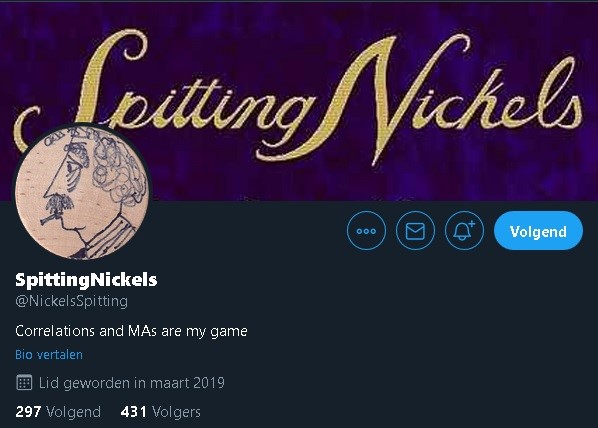The width and height of the screenshot is (598, 428).
Task: Click the plus sign on bell icon
Action: 472,224
